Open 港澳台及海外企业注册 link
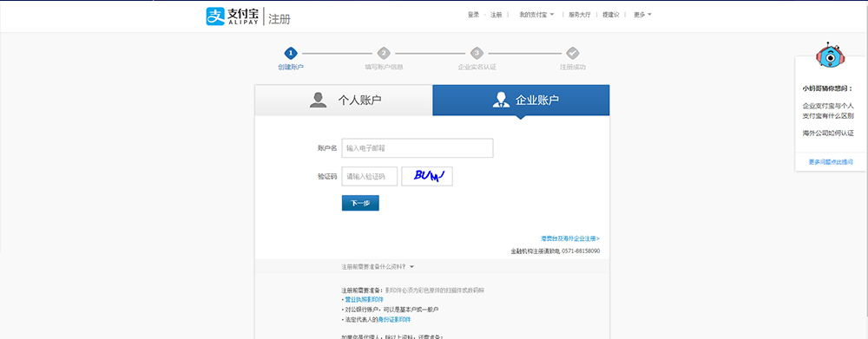 [570, 238]
